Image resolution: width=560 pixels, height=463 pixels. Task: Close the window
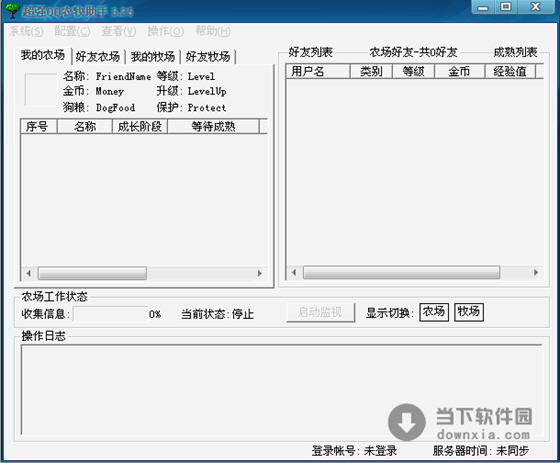coord(535,7)
